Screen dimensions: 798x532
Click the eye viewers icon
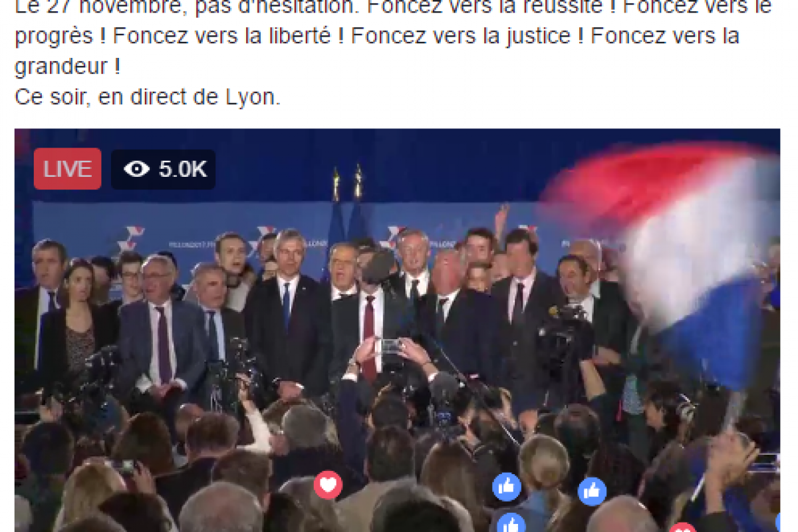tap(136, 170)
